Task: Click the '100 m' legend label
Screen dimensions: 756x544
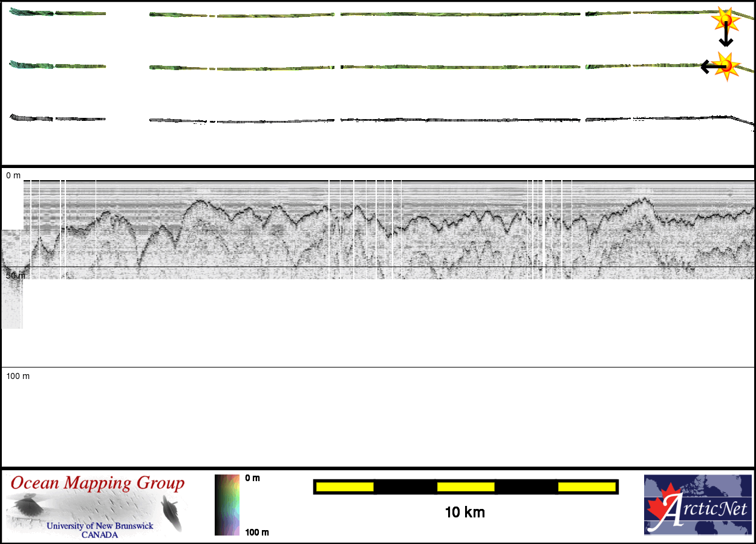Action: (256, 532)
